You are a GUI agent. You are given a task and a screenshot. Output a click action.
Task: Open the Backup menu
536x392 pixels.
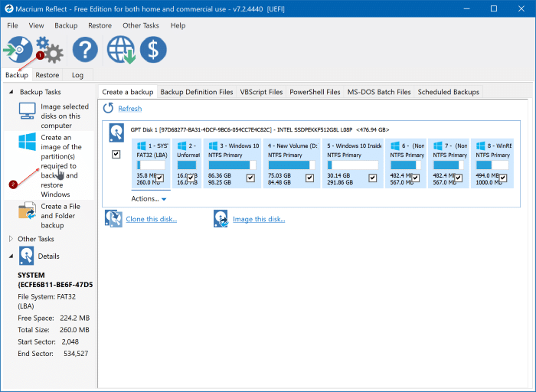point(66,25)
